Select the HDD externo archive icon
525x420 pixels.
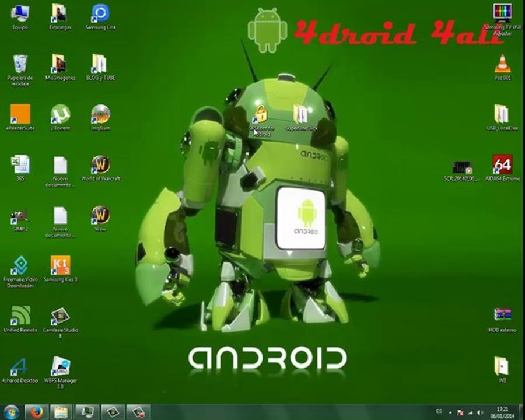coord(502,320)
